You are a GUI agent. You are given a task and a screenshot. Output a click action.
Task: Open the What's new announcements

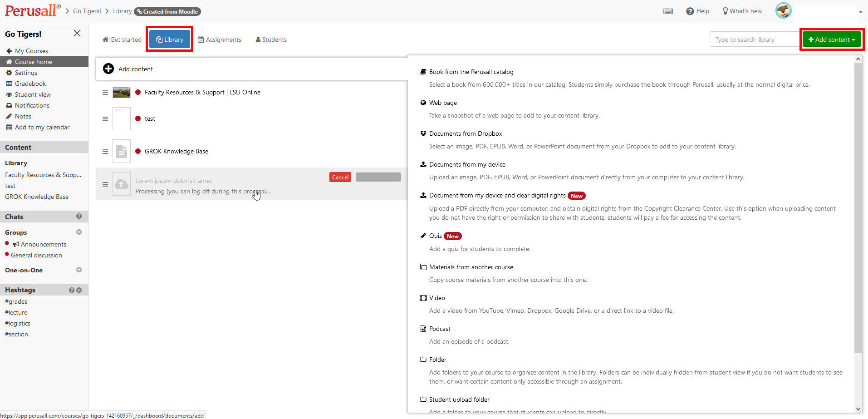(x=742, y=11)
